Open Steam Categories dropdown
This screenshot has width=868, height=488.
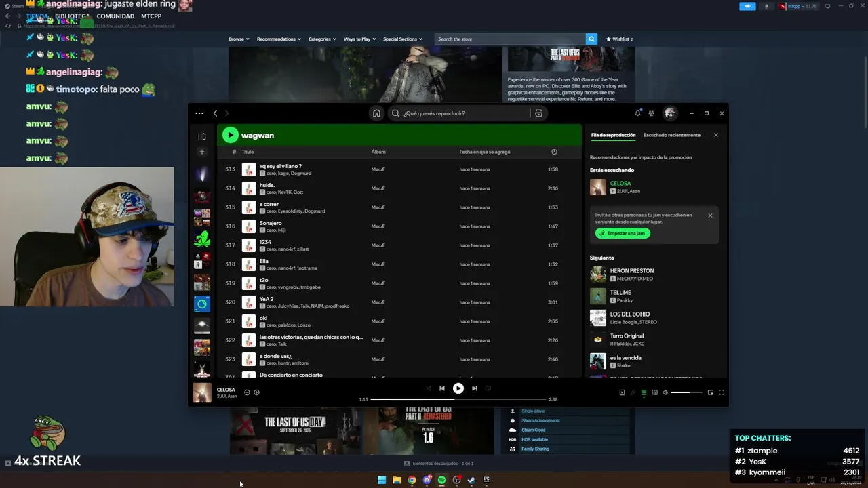tap(321, 39)
